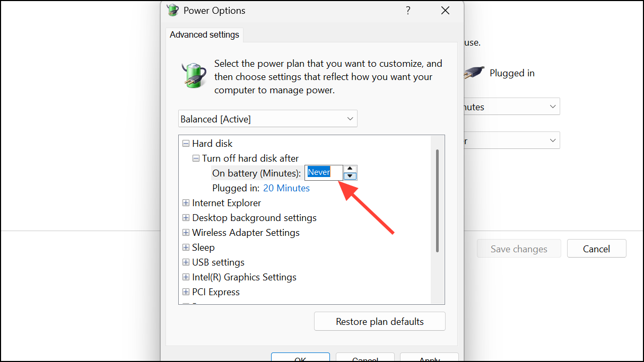Expand Wireless Adapter Settings node
This screenshot has width=644, height=362.
[186, 233]
